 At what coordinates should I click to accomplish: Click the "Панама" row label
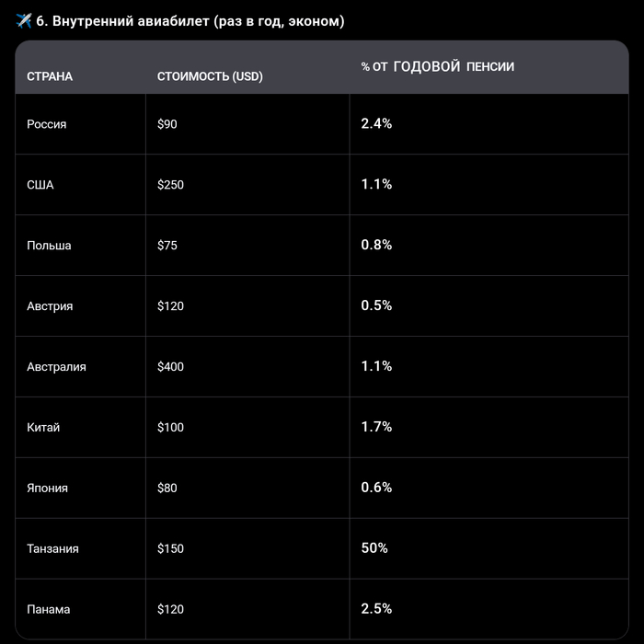pyautogui.click(x=49, y=610)
